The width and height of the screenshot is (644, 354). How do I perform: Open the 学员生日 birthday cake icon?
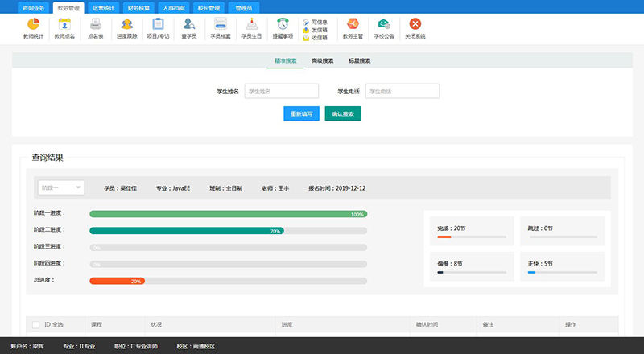[251, 24]
